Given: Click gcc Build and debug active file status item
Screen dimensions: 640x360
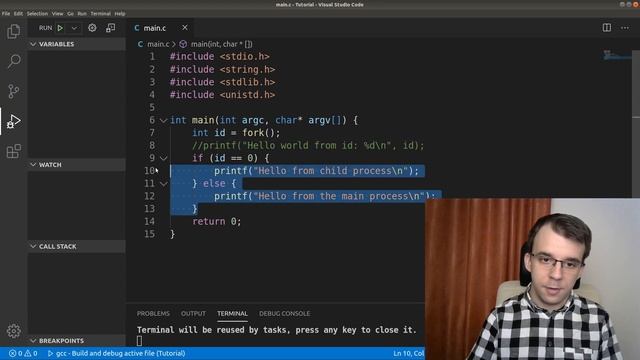Looking at the screenshot, I should (x=116, y=353).
